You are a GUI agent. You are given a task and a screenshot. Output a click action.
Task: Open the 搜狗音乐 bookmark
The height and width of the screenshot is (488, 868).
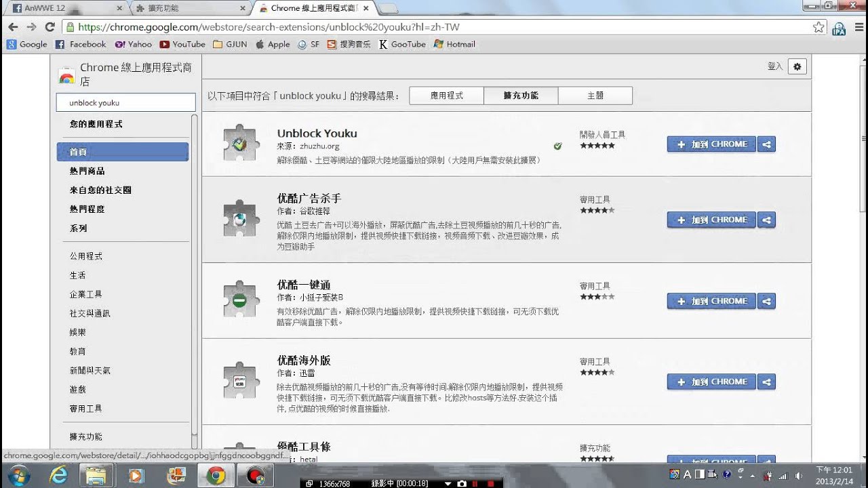point(349,45)
